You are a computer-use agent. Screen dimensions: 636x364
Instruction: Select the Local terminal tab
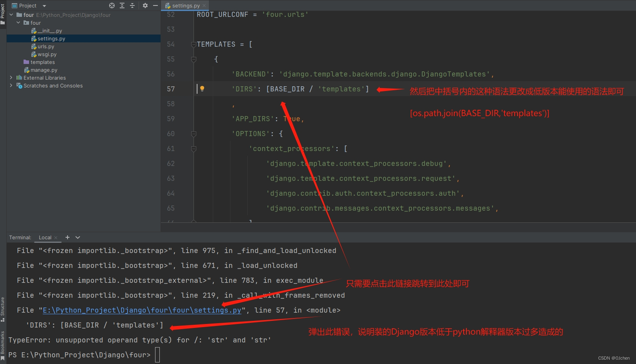tap(45, 237)
